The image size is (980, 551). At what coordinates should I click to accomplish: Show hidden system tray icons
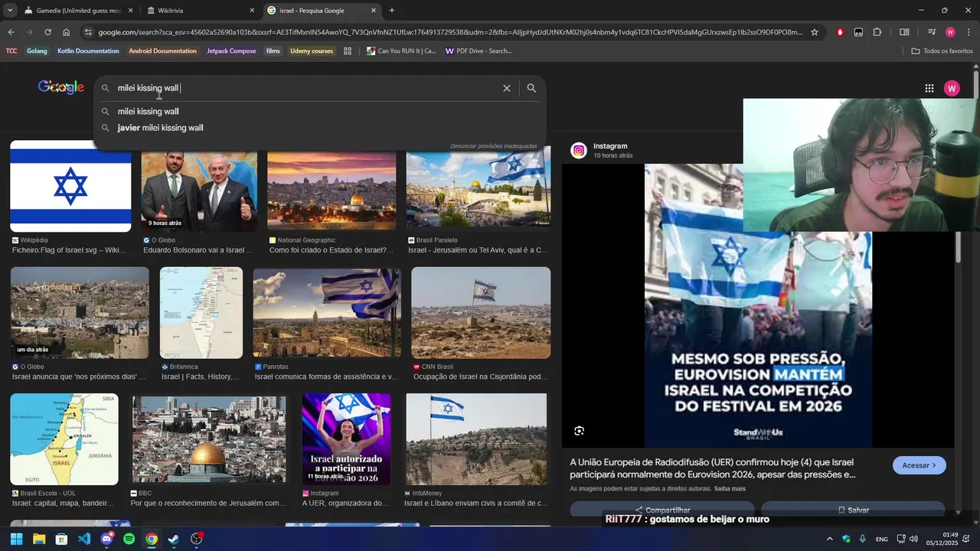click(830, 539)
